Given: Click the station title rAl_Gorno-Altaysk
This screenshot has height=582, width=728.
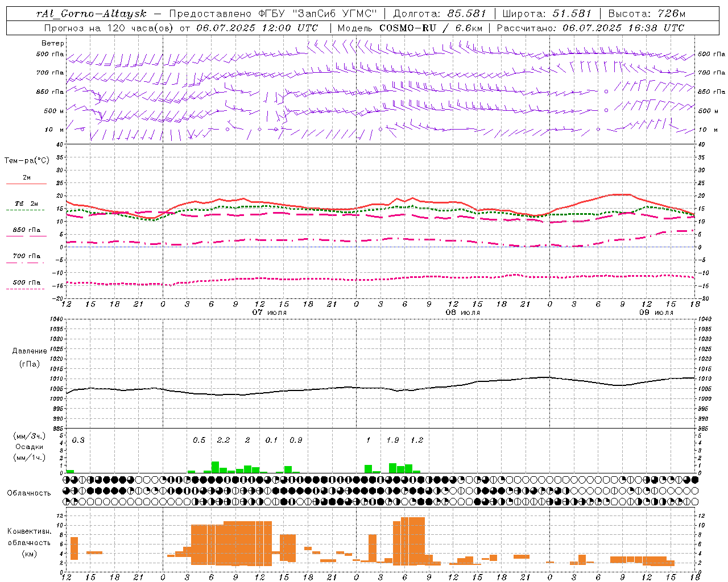Looking at the screenshot, I should [91, 14].
